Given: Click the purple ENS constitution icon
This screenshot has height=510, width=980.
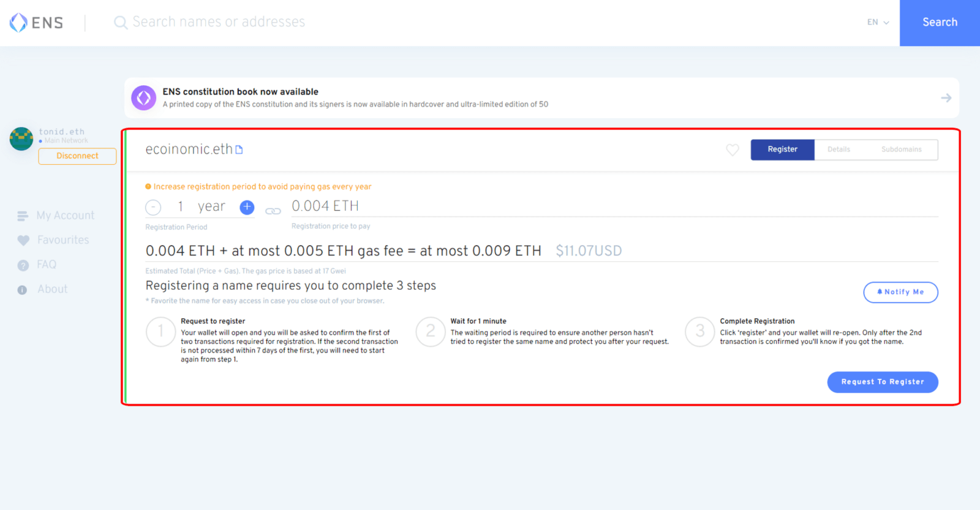Looking at the screenshot, I should pos(144,98).
